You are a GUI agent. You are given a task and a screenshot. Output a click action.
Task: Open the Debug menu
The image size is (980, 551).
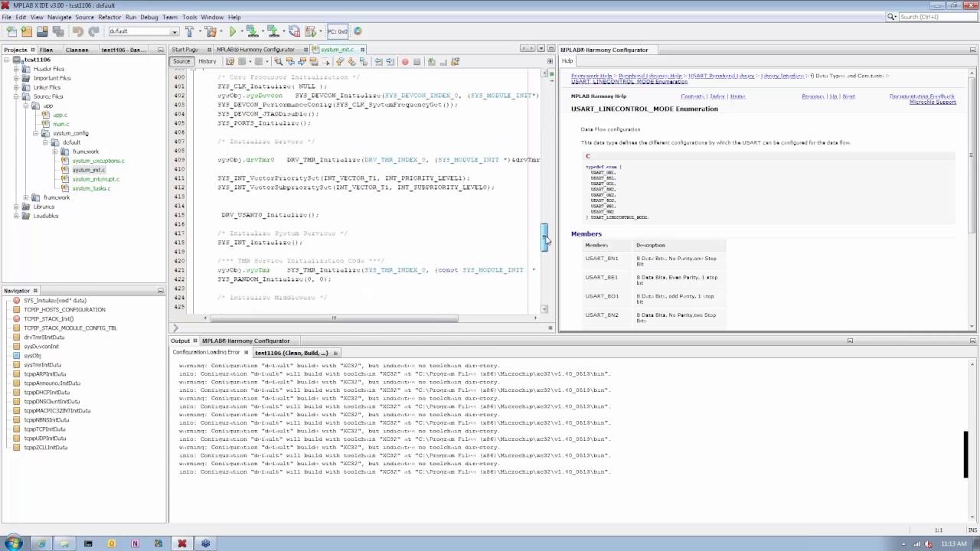(149, 17)
